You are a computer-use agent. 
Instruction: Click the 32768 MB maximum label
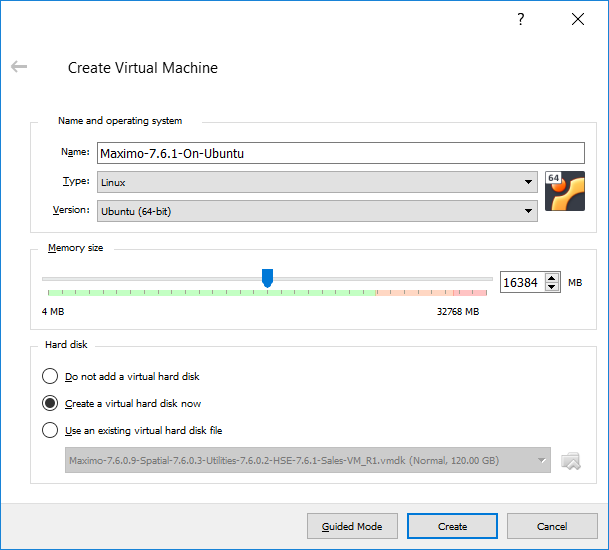coord(458,312)
